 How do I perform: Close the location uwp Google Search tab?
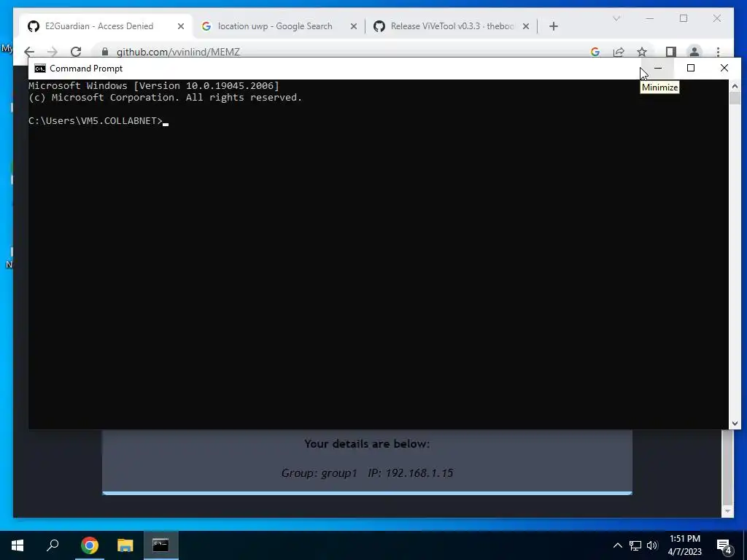point(354,27)
